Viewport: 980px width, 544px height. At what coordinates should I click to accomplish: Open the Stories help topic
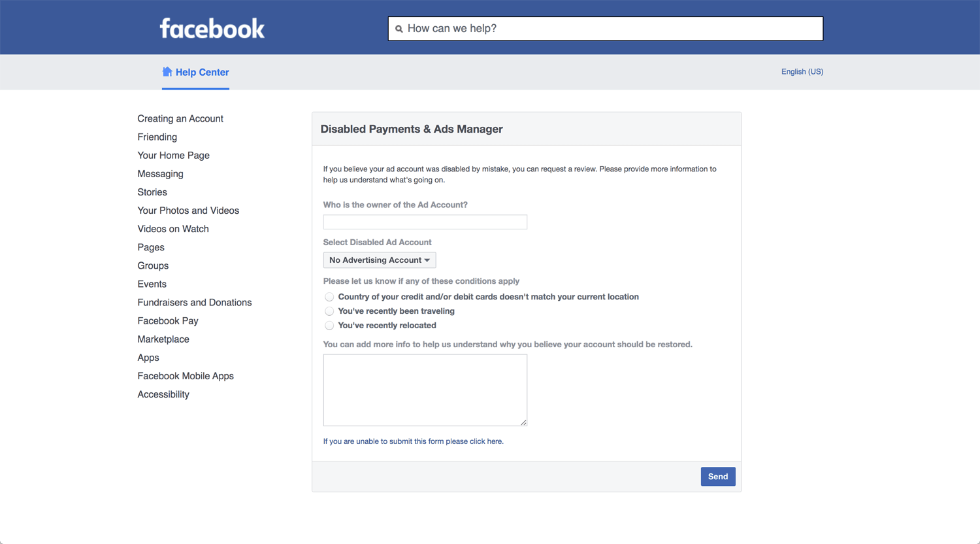coord(152,192)
